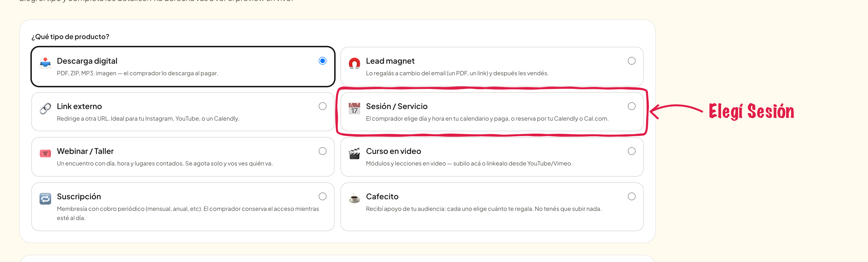The width and height of the screenshot is (868, 262).
Task: Click the "Lead magnet" title text
Action: 390,61
